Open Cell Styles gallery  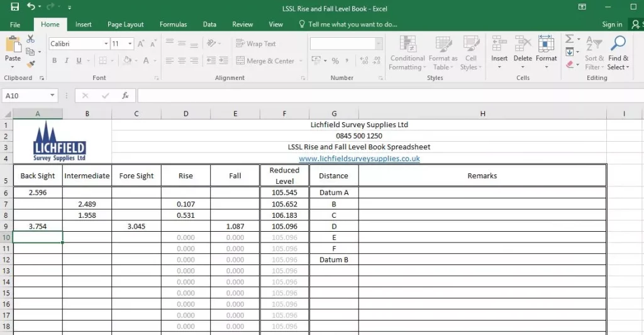click(x=470, y=53)
